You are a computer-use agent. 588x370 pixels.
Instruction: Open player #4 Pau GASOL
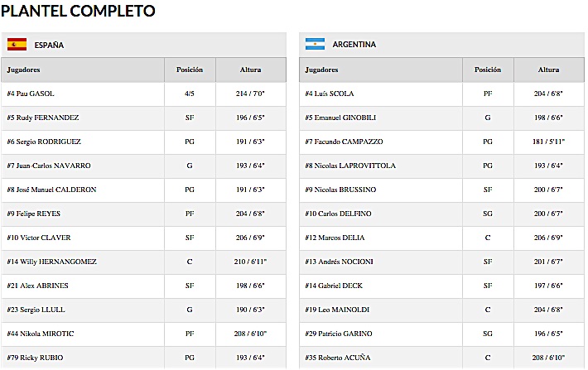coord(31,94)
